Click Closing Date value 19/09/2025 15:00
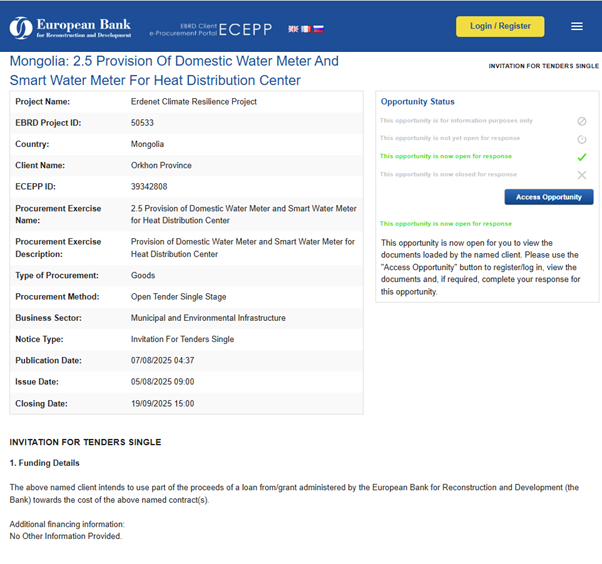 tap(162, 404)
